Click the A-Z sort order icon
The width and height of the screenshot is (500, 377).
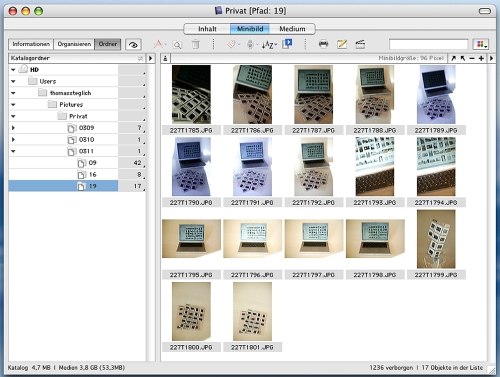coord(269,44)
